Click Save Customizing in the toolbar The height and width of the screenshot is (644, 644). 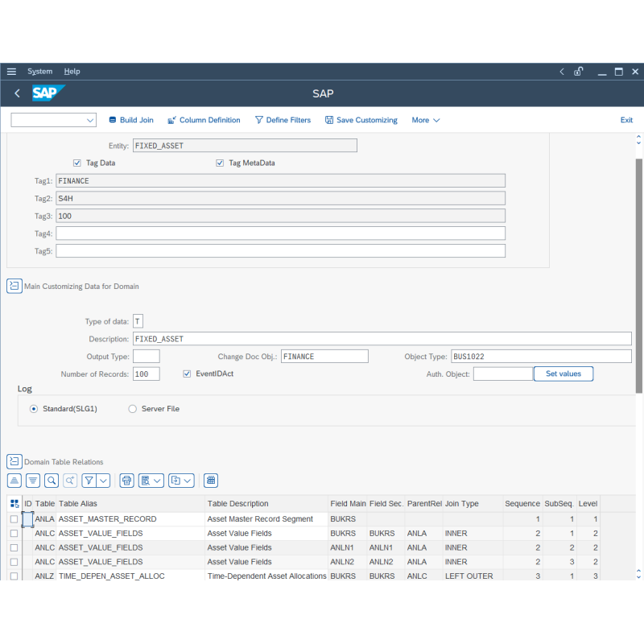(361, 120)
